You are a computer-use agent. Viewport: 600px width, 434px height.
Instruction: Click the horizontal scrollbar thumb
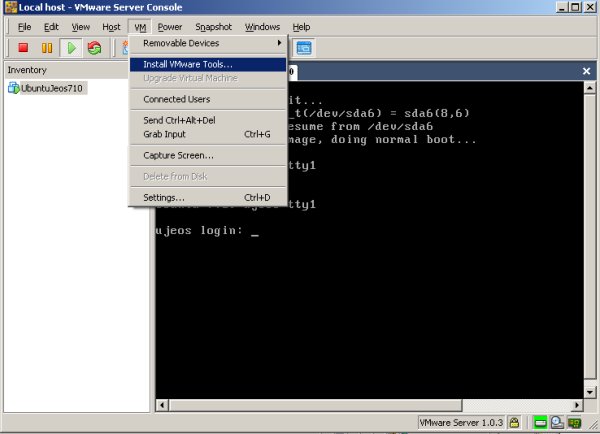[x=315, y=405]
